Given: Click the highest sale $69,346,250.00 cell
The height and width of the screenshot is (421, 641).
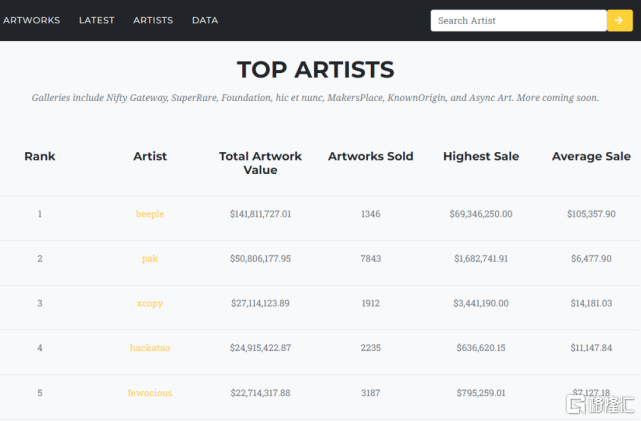Looking at the screenshot, I should point(481,214).
